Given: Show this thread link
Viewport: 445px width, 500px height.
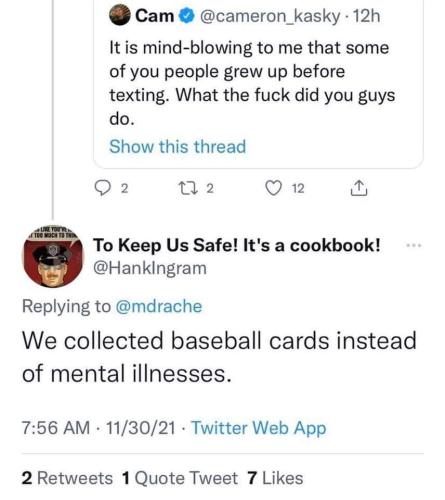Looking at the screenshot, I should coord(178,146).
